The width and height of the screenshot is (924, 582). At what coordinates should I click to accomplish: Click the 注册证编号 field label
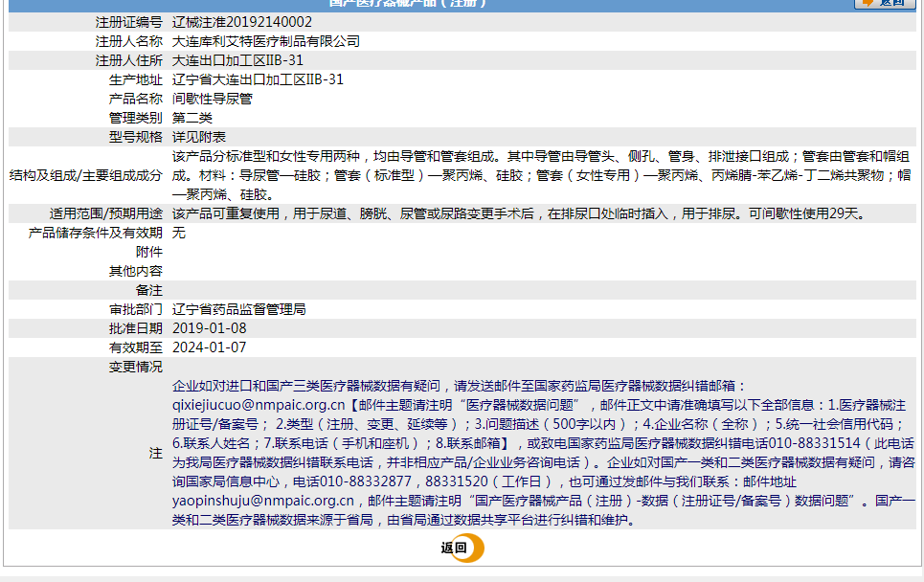click(128, 22)
